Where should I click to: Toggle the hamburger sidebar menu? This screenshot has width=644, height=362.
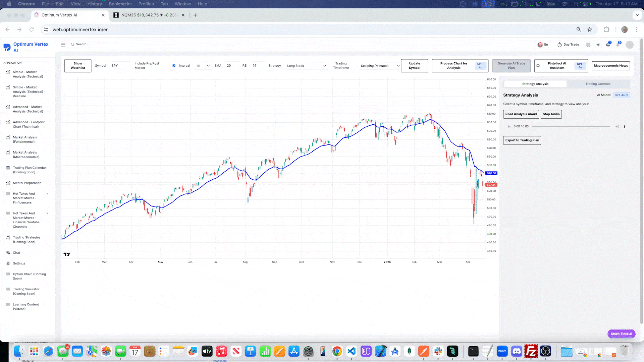click(x=63, y=44)
